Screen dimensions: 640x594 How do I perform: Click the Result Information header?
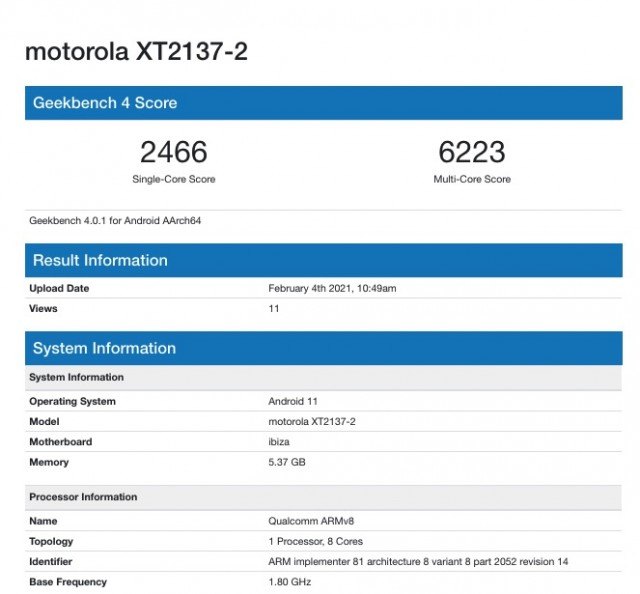click(100, 260)
